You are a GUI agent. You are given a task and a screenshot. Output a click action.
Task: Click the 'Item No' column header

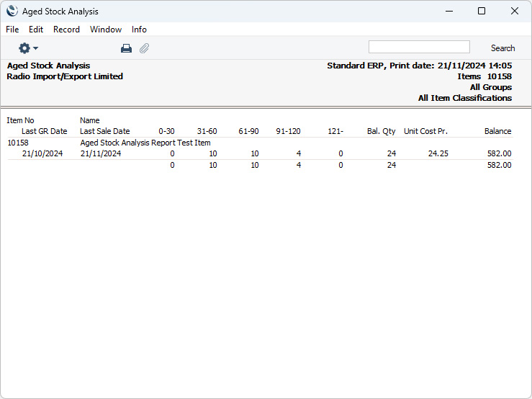20,120
